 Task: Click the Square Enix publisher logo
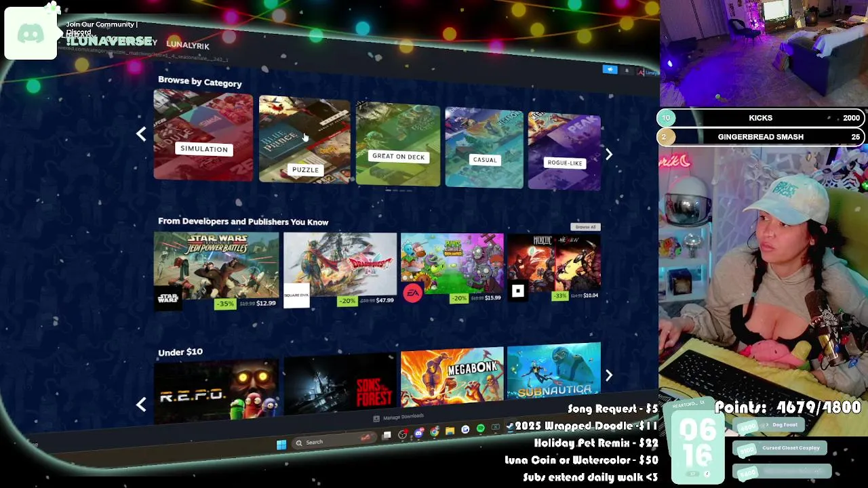296,295
